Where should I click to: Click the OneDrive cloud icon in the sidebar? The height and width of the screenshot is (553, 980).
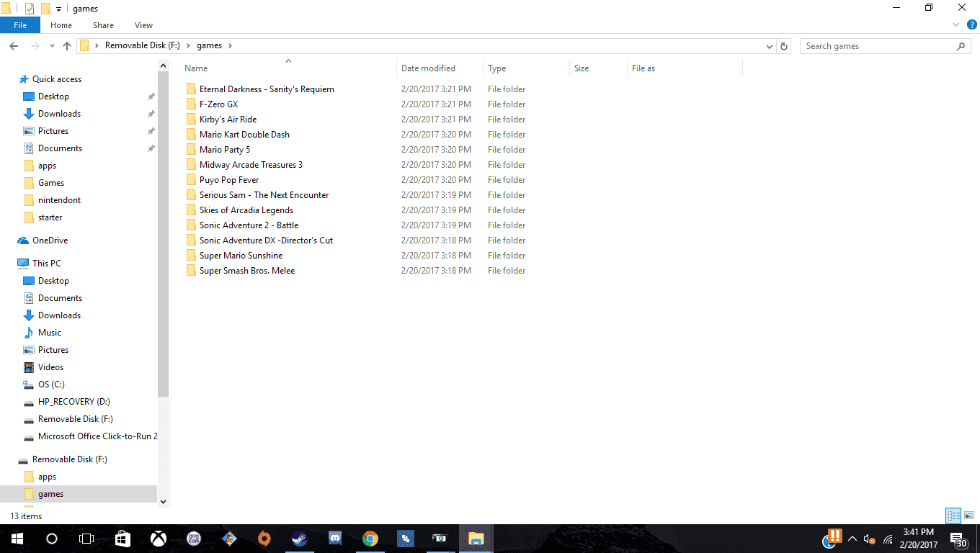pyautogui.click(x=23, y=240)
